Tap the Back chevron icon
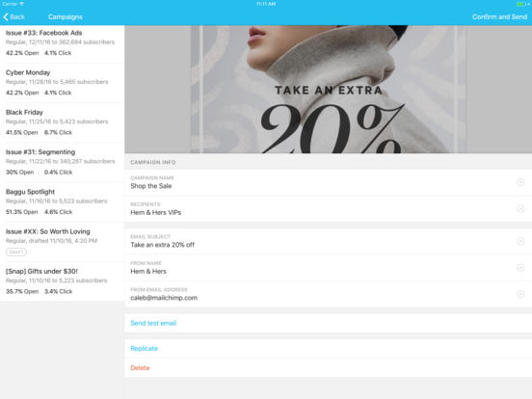This screenshot has height=399, width=532. click(6, 17)
